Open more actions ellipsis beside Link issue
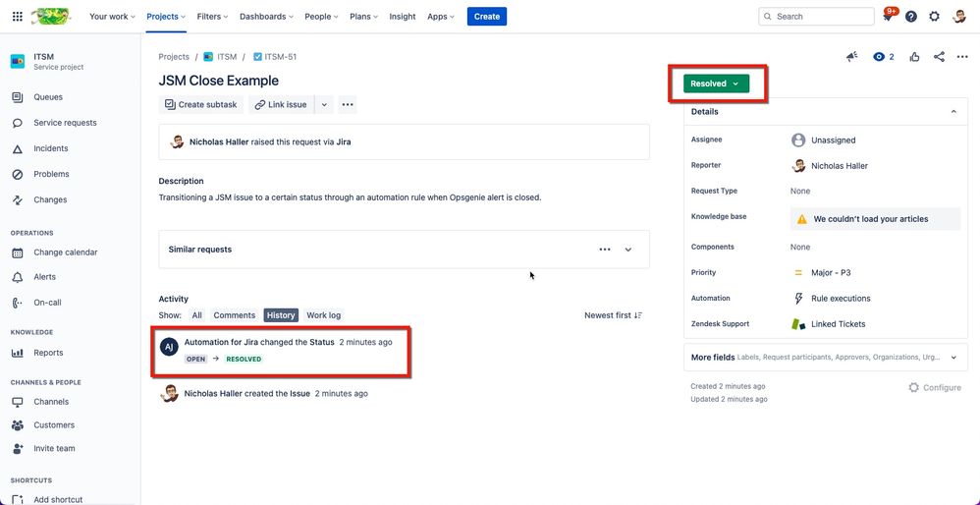 [348, 105]
